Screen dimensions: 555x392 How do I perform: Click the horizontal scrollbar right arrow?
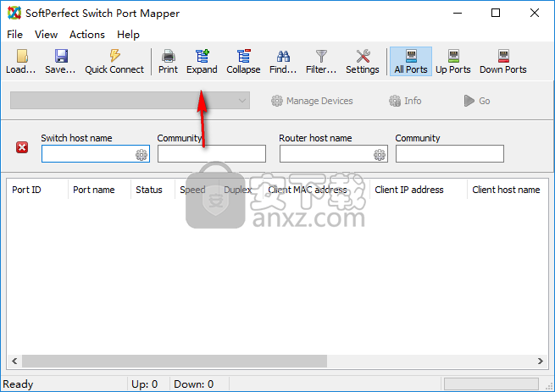[x=540, y=361]
